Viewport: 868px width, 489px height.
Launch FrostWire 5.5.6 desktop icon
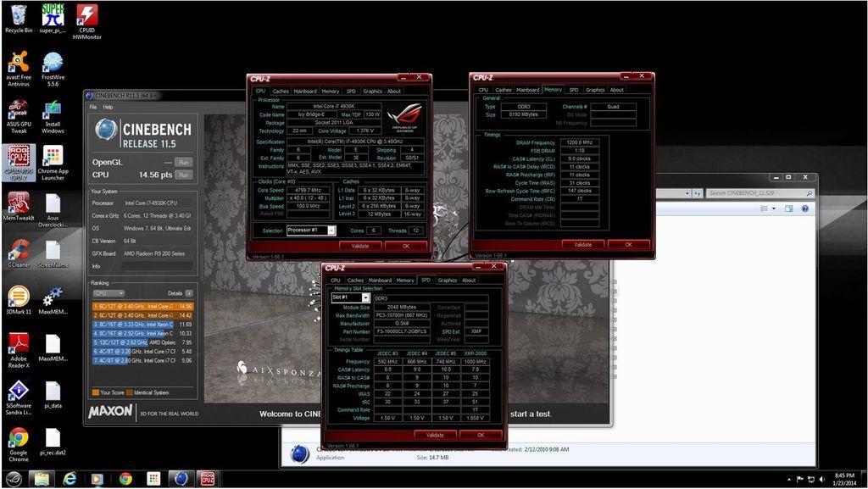click(53, 69)
